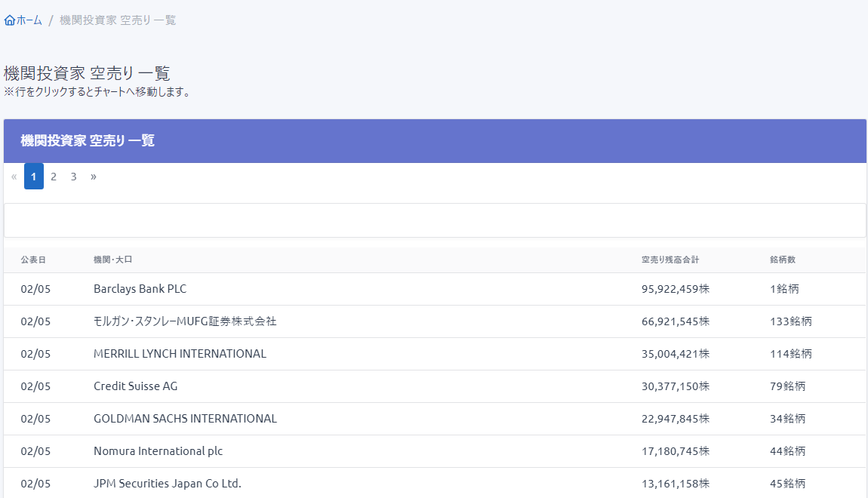The height and width of the screenshot is (498, 868).
Task: Select current page 1 button
Action: click(34, 177)
